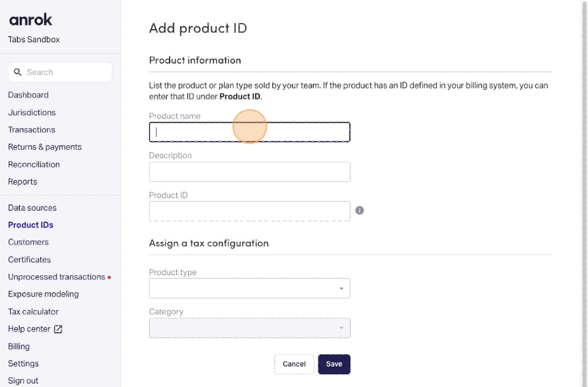Click the Help center external link icon
The height and width of the screenshot is (387, 588).
click(x=58, y=329)
